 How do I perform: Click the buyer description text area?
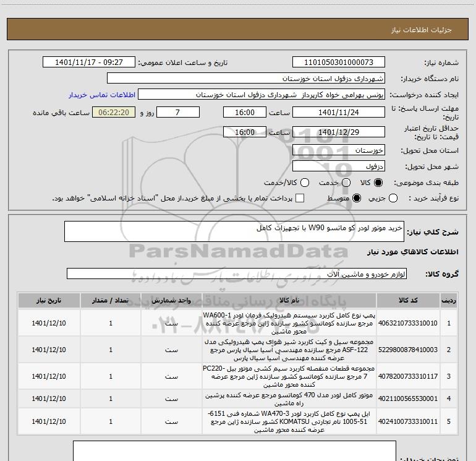234,451
